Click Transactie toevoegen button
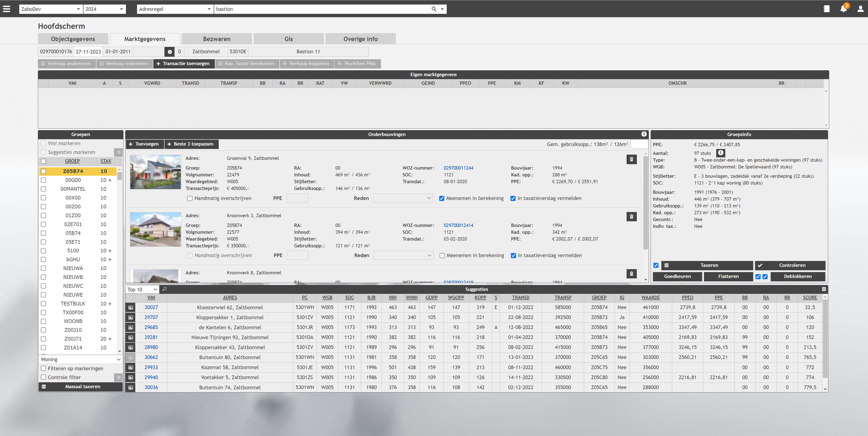 tap(184, 64)
